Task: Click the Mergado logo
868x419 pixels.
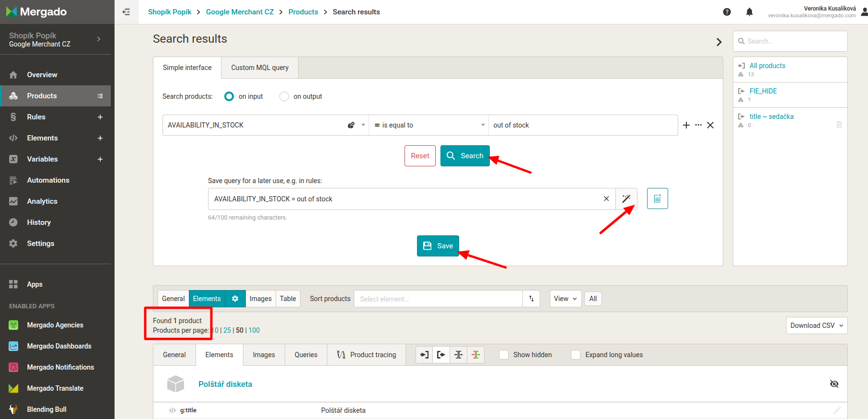Action: 37,12
